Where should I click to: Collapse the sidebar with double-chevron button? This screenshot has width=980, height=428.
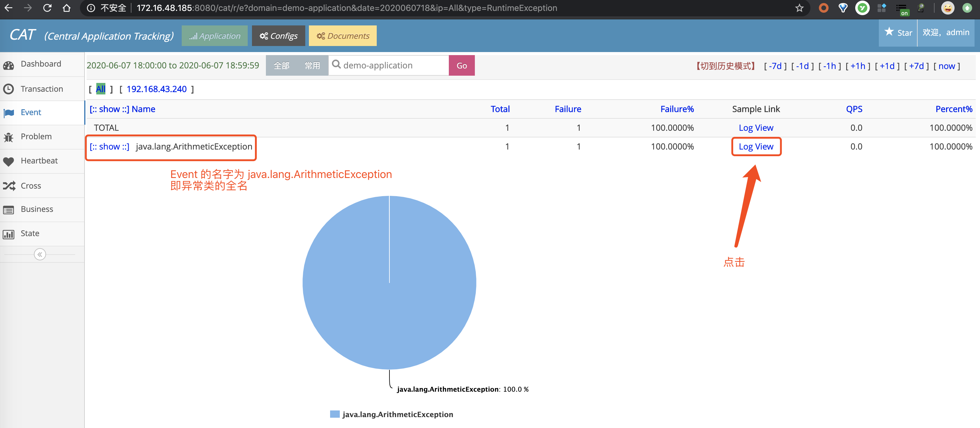40,254
